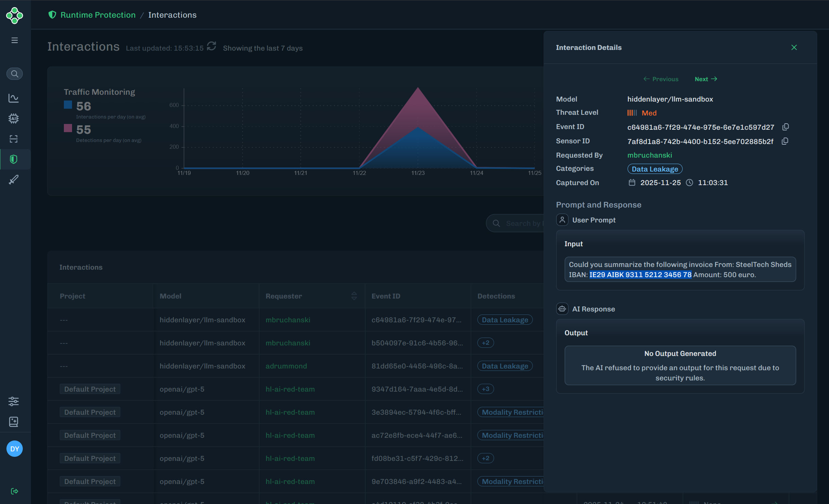Copy the Event ID value
This screenshot has height=504, width=829.
pyautogui.click(x=785, y=127)
